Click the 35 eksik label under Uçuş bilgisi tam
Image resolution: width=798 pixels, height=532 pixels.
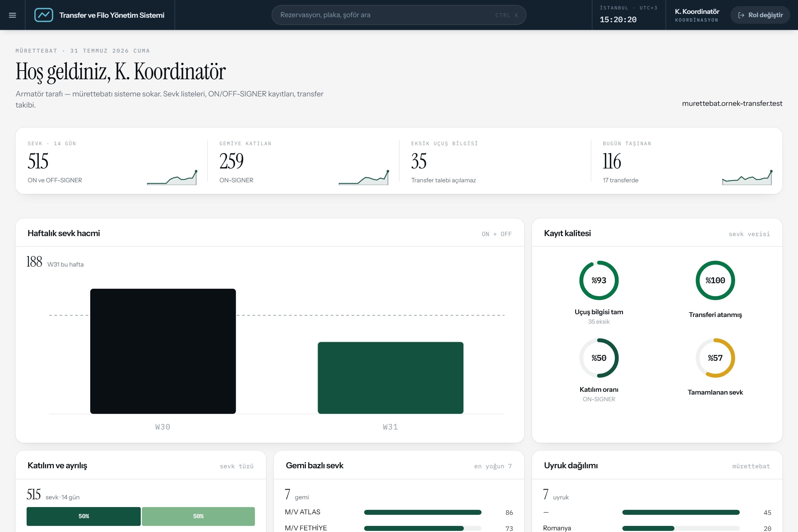point(599,321)
